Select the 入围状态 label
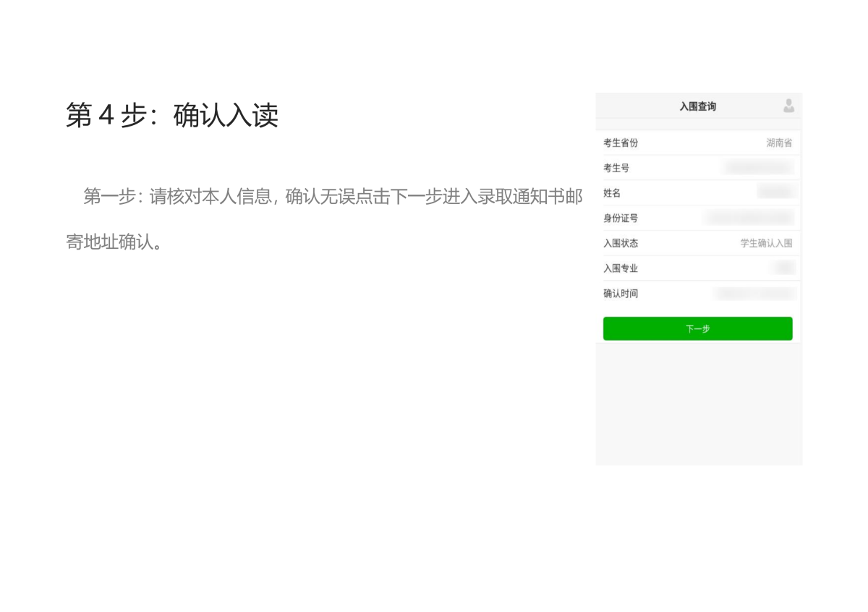868x612 pixels. click(x=621, y=243)
